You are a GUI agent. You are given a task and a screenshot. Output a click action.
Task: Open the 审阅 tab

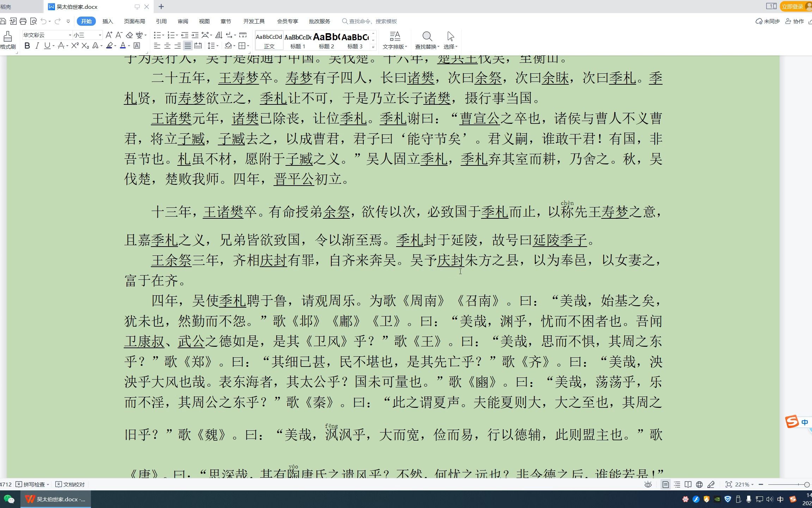coord(183,22)
